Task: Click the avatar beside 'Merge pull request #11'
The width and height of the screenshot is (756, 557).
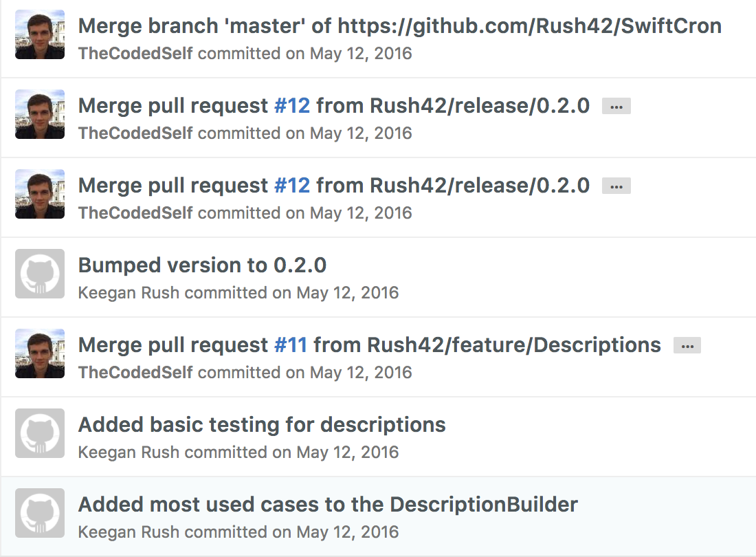Action: coord(39,353)
